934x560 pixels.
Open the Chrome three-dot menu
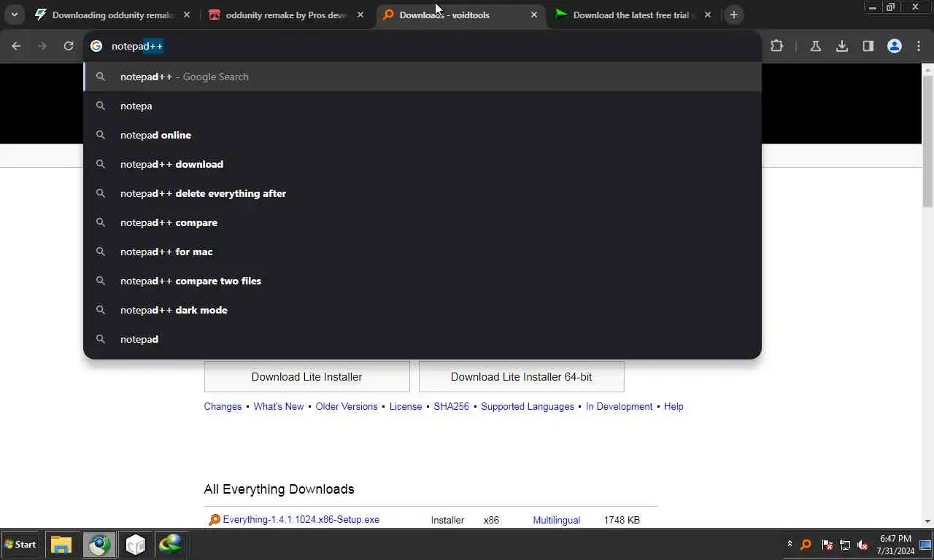click(919, 46)
